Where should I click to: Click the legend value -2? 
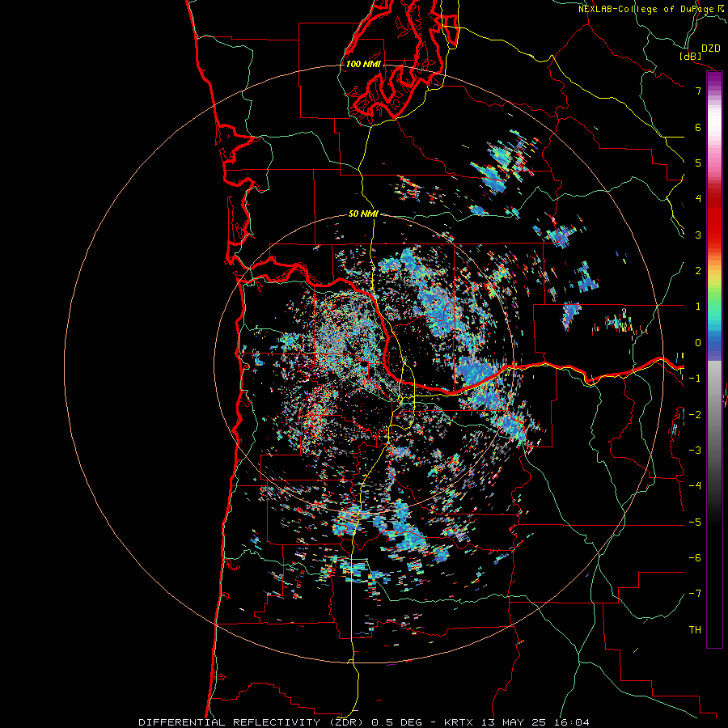[x=695, y=415]
